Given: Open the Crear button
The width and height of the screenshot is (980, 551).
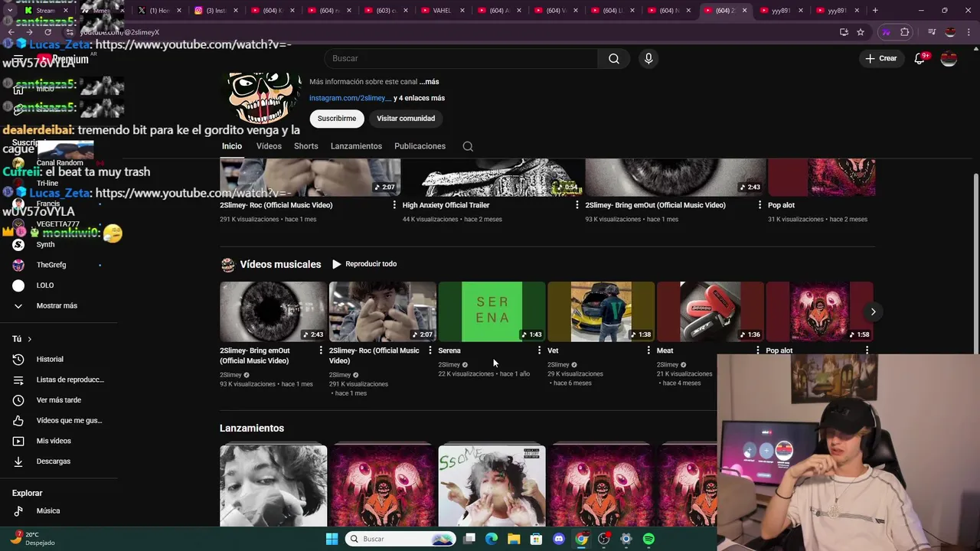Looking at the screenshot, I should click(881, 59).
